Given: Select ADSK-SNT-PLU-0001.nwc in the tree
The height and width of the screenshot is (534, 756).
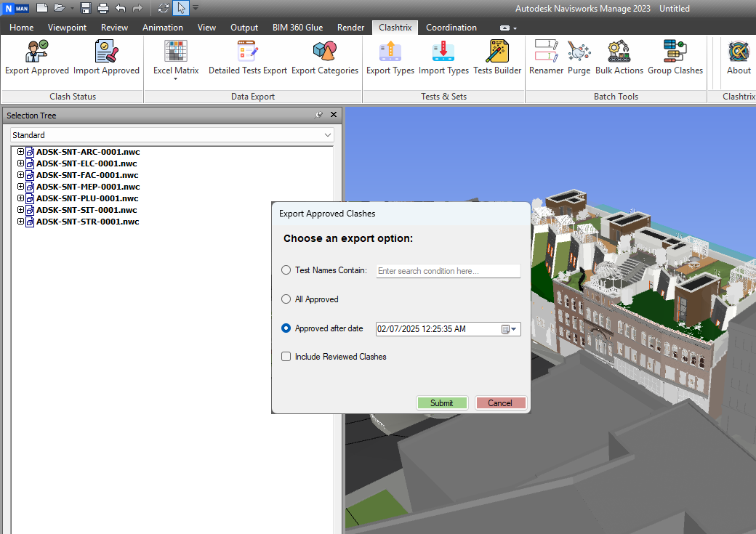Looking at the screenshot, I should click(87, 198).
